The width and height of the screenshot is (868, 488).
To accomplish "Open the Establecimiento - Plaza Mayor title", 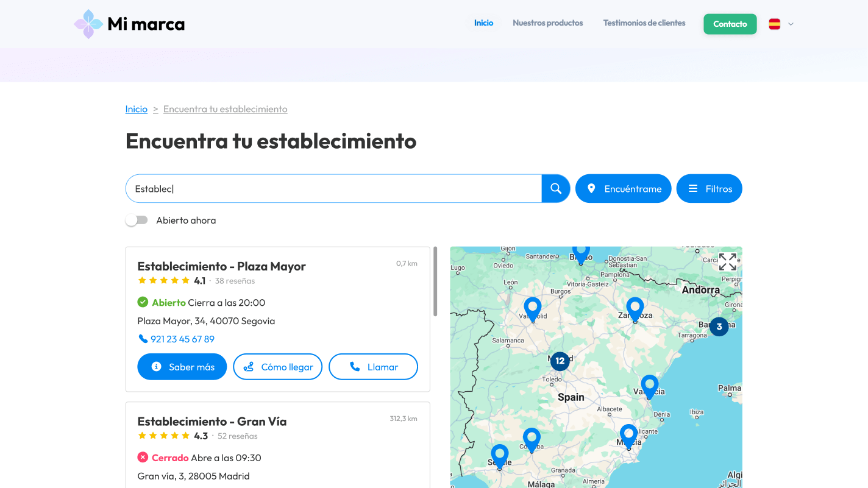I will (x=222, y=266).
